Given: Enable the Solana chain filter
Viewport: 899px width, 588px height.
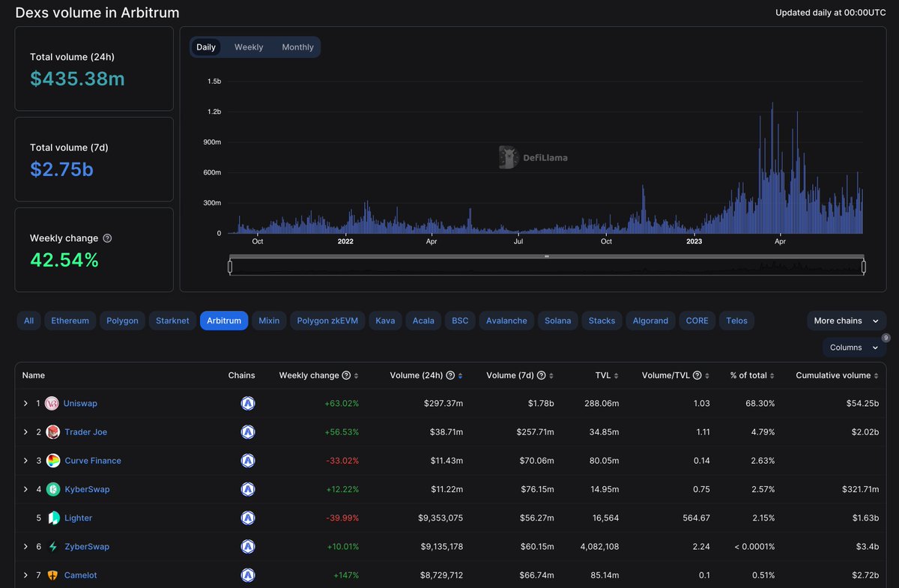Looking at the screenshot, I should coord(557,320).
